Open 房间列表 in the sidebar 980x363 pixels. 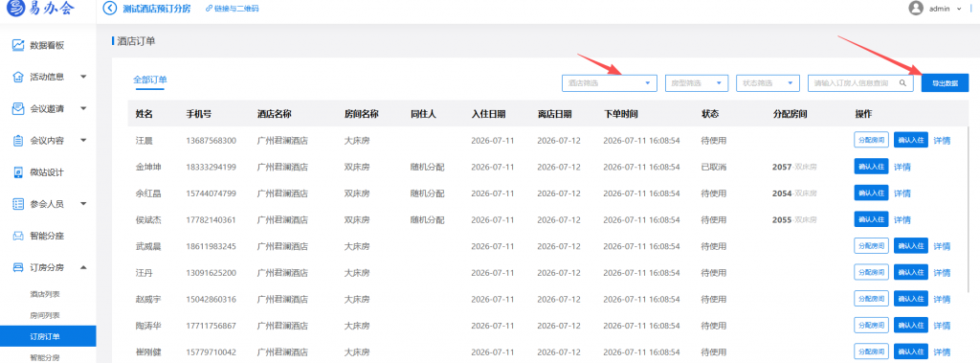(x=45, y=315)
